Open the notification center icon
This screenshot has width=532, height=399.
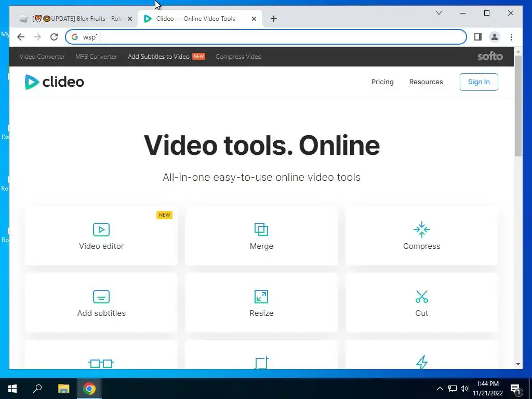(x=515, y=389)
